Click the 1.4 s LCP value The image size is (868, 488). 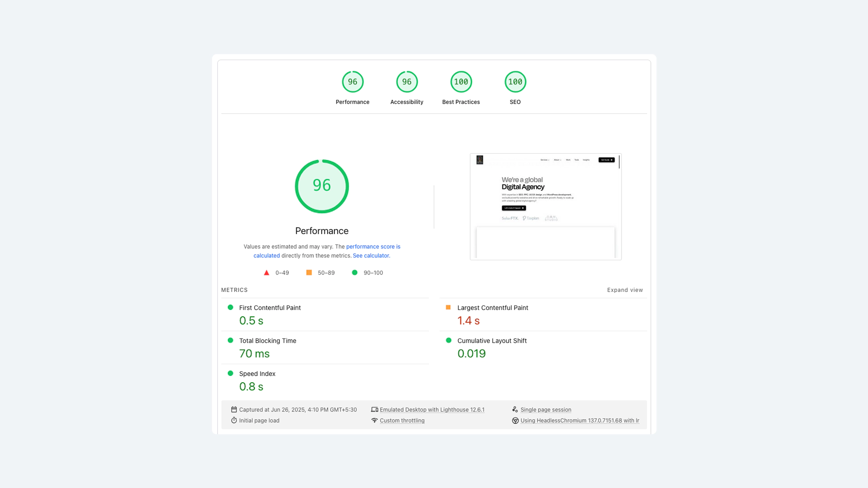(468, 321)
